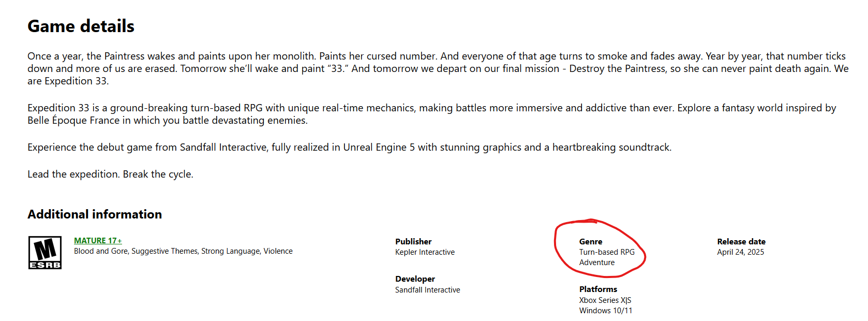This screenshot has width=868, height=321.
Task: Click the ESRB M rating icon
Action: (45, 253)
